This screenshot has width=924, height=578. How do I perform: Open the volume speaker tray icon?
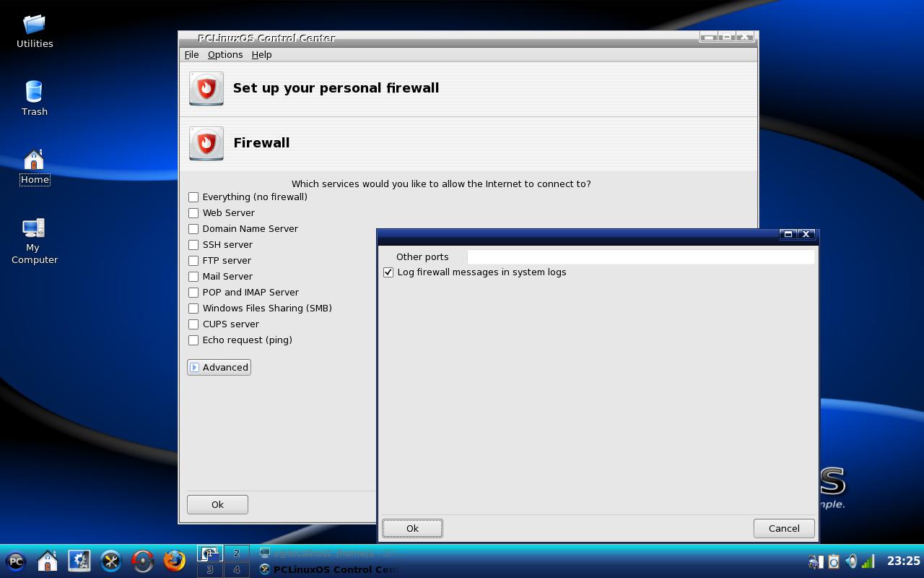tap(852, 561)
